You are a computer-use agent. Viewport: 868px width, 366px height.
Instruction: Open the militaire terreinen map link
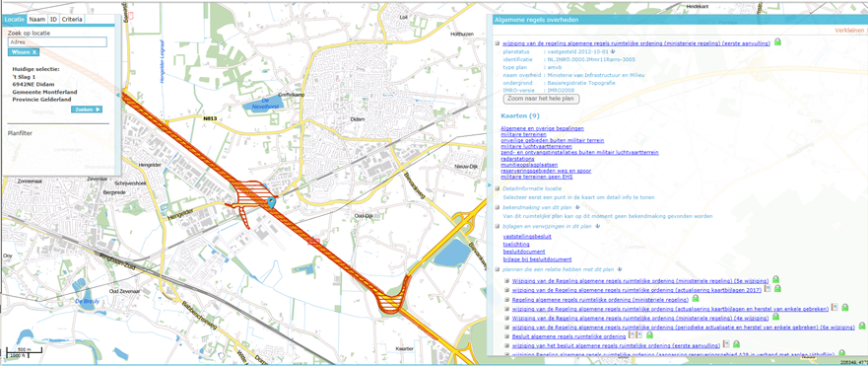[523, 134]
